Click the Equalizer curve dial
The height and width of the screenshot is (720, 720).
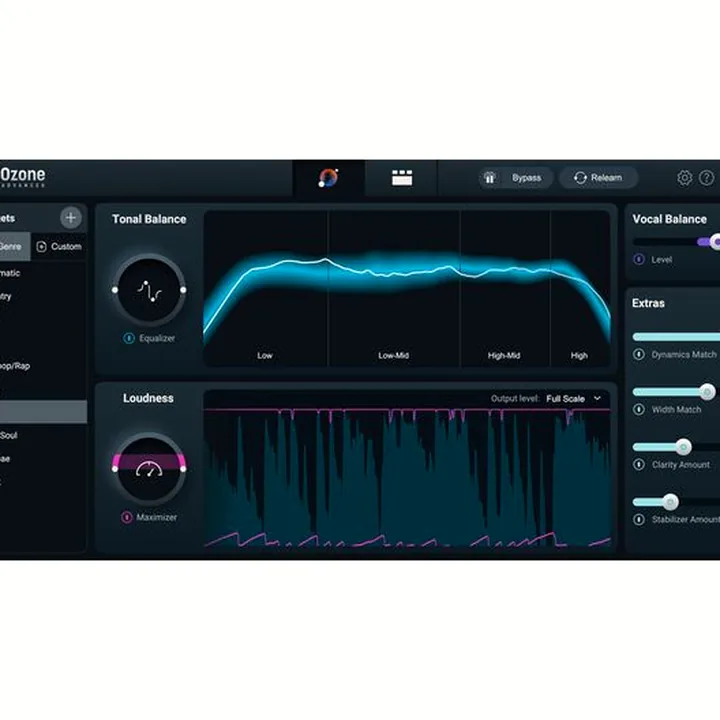[149, 290]
